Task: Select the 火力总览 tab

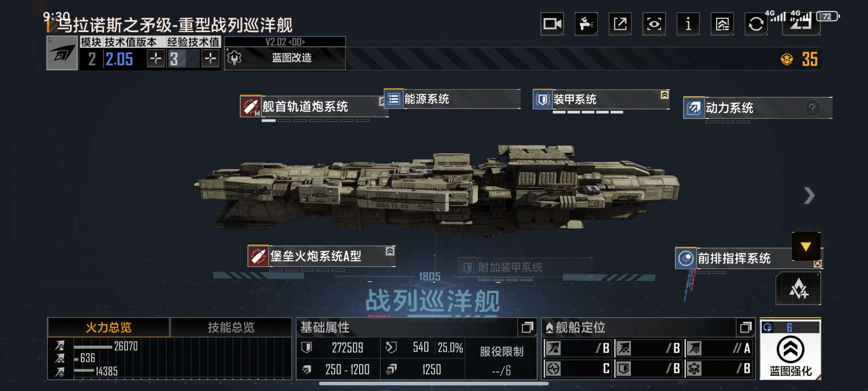Action: 108,327
